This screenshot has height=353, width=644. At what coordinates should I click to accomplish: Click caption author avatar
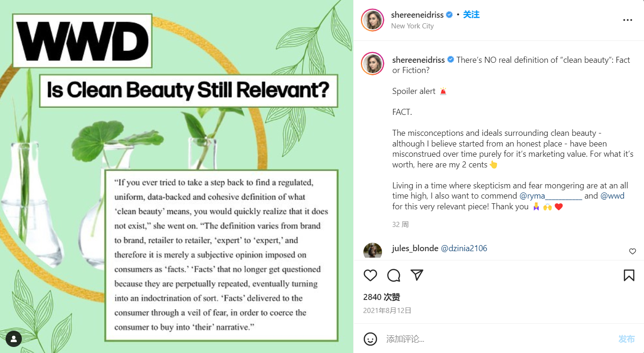coord(373,64)
